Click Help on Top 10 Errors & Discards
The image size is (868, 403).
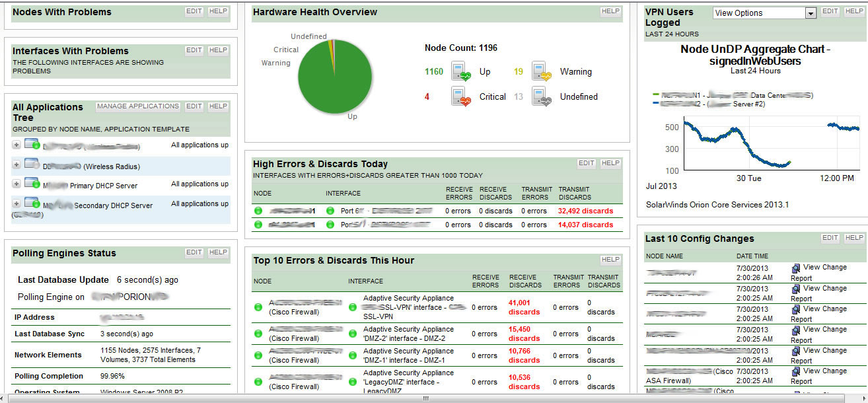click(x=610, y=260)
